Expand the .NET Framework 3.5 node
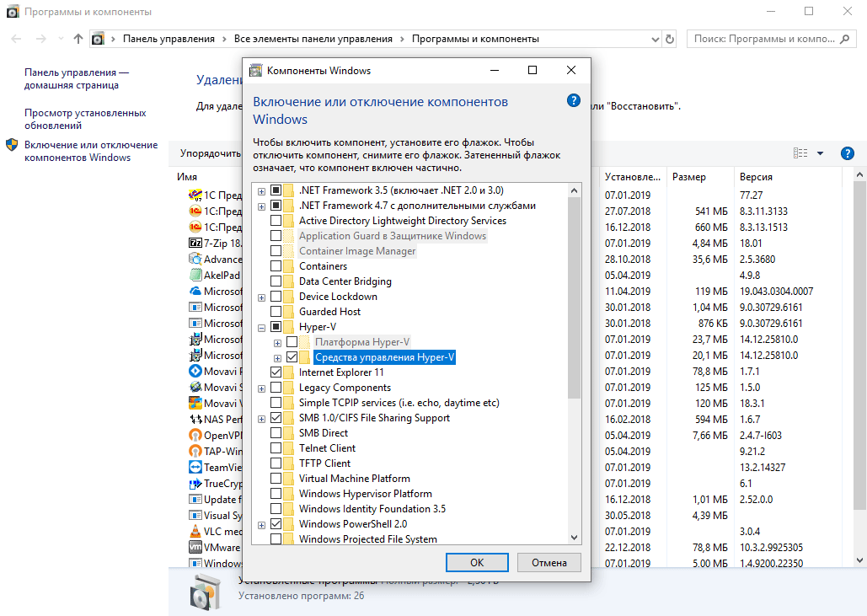The image size is (867, 616). (x=262, y=190)
